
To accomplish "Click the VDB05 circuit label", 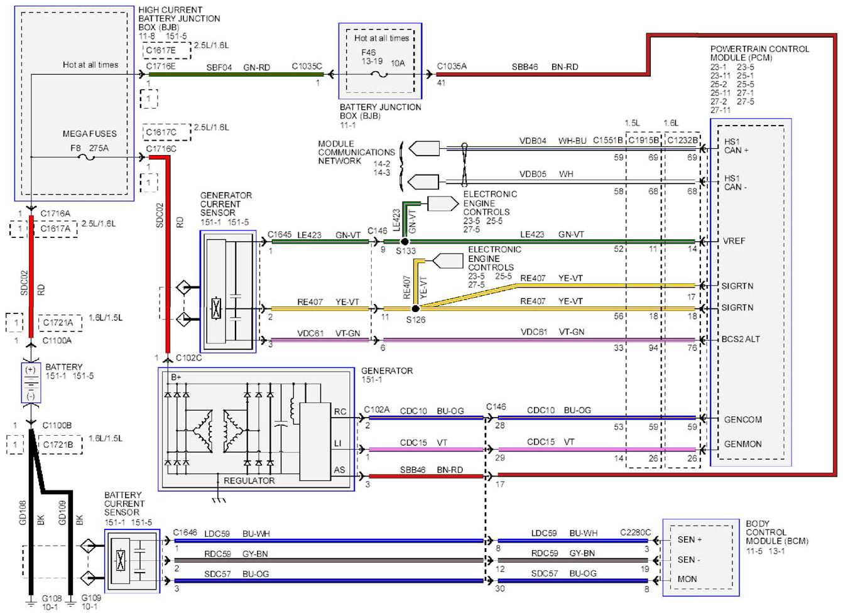I will [533, 174].
